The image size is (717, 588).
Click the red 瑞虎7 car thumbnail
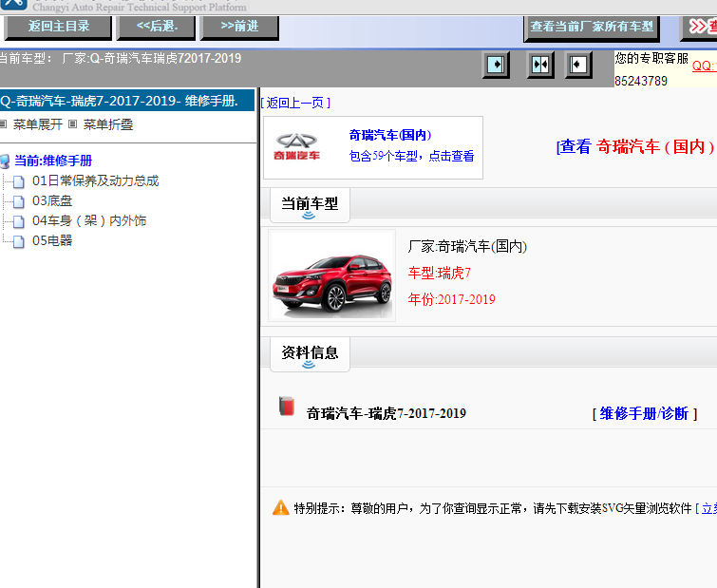(332, 275)
